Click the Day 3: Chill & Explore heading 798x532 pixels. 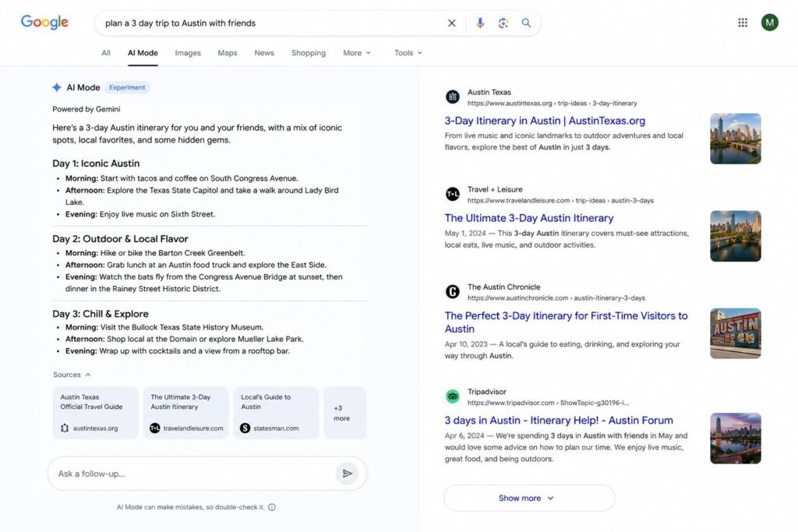click(101, 314)
